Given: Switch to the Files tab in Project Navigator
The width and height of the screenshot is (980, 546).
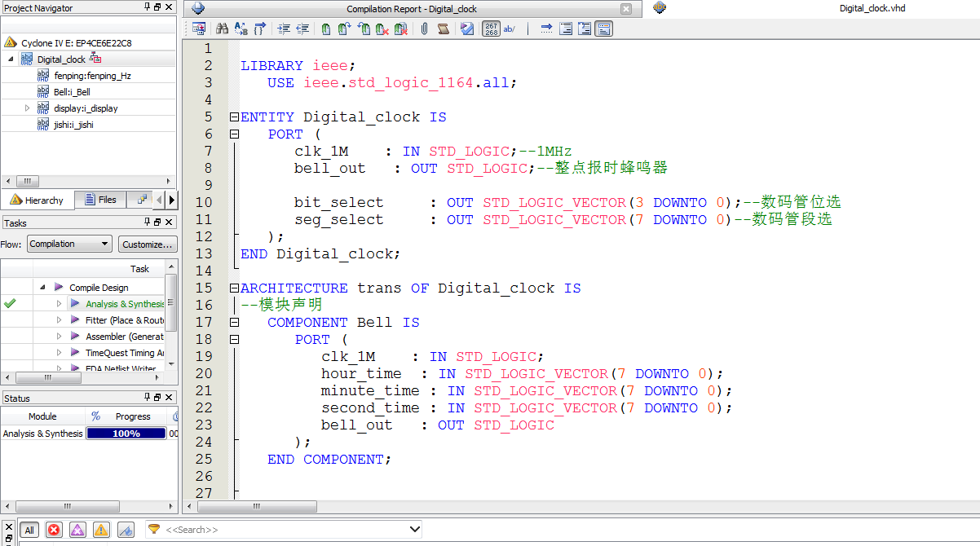Looking at the screenshot, I should 99,199.
